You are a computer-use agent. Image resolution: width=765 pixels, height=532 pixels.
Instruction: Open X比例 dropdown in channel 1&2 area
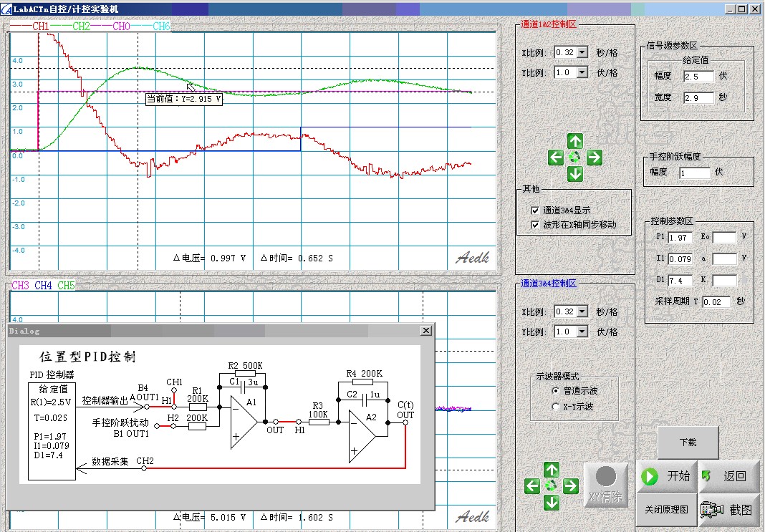tap(582, 52)
